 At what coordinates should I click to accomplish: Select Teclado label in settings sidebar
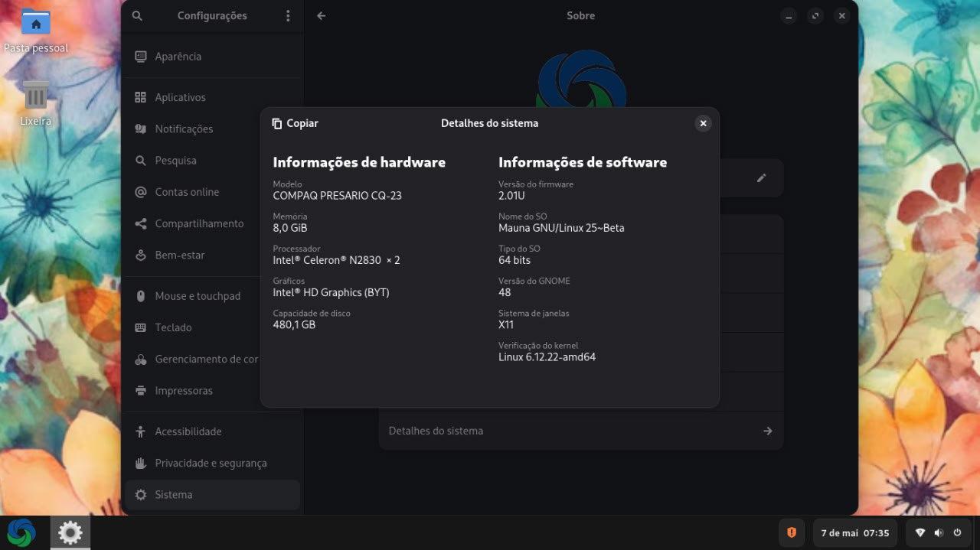173,327
